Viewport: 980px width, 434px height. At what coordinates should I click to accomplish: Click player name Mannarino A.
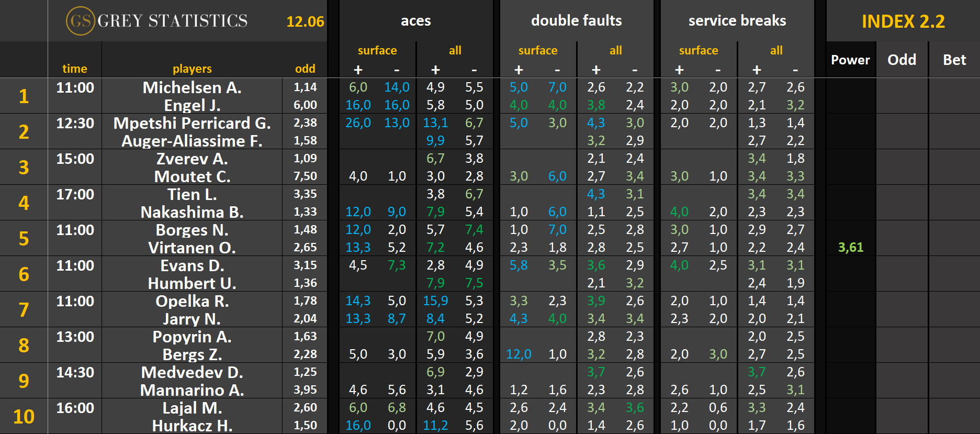[192, 390]
